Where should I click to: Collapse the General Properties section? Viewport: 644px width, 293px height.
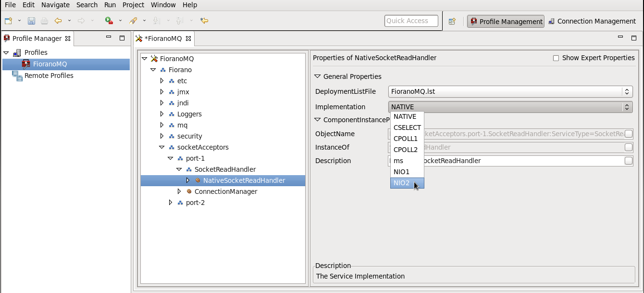pos(317,76)
